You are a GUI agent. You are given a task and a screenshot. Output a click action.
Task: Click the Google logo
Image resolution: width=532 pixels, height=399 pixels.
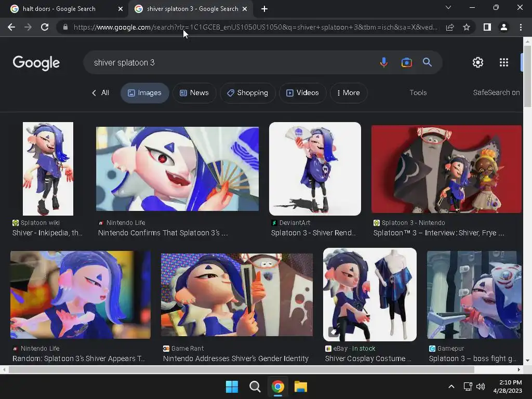(x=36, y=63)
